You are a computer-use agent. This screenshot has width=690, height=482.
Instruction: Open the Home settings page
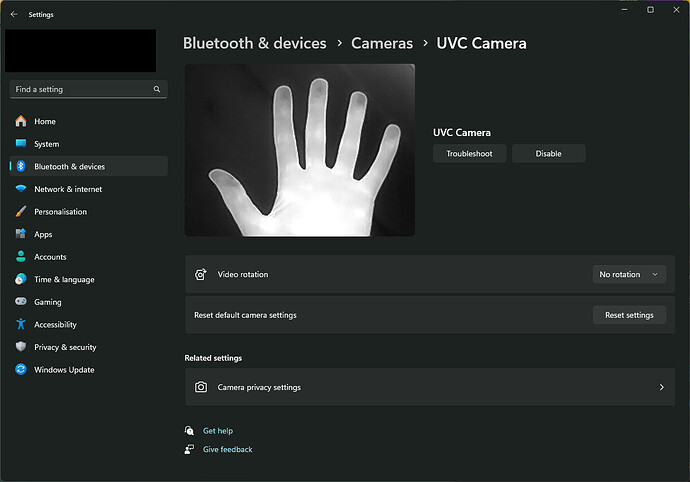[x=88, y=121]
